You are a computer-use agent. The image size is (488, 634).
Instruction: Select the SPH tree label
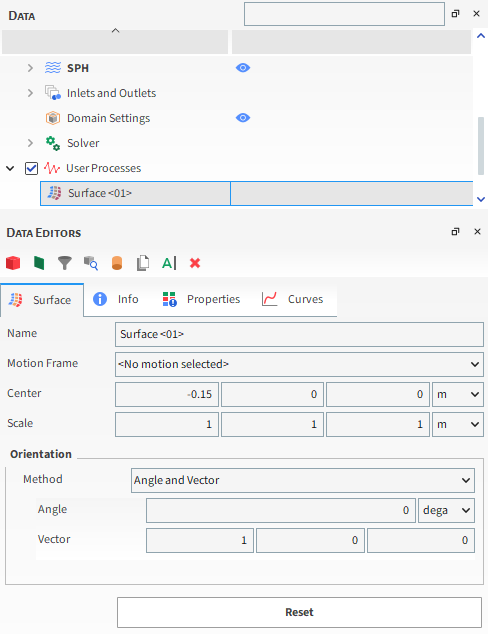[78, 68]
